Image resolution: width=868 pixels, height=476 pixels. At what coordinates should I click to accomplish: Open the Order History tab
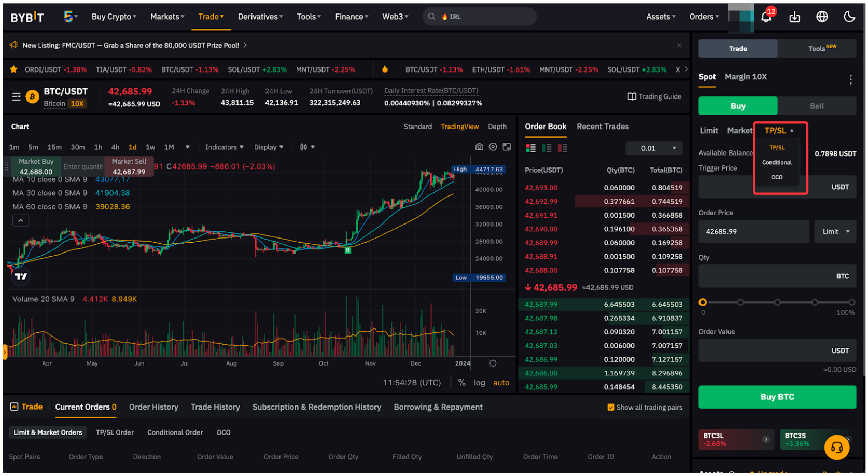point(153,408)
